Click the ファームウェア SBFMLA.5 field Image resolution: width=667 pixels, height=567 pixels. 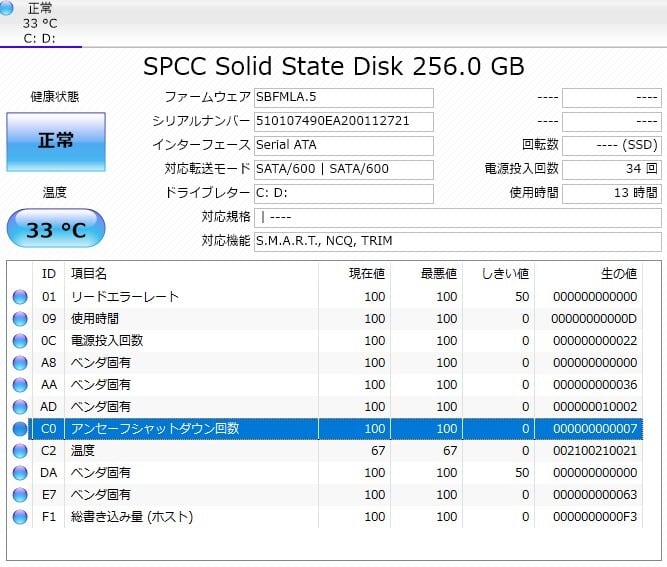[344, 98]
